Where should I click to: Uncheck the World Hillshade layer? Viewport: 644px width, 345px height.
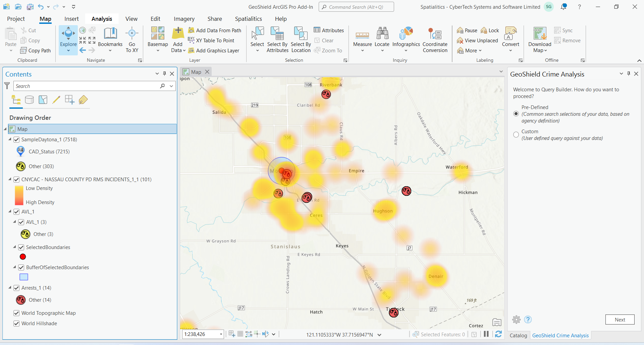click(16, 324)
